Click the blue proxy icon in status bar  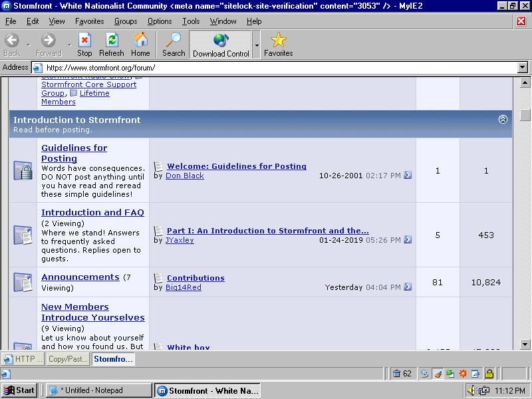(x=424, y=374)
